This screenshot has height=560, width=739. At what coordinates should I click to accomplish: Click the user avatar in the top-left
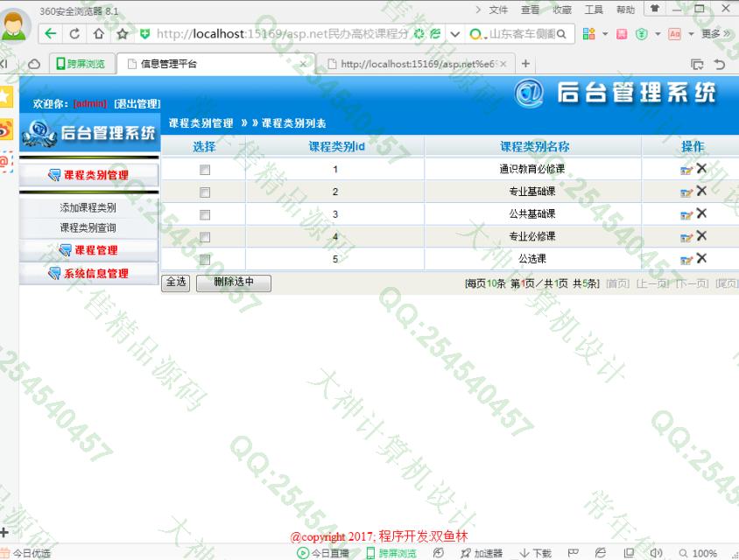15,24
